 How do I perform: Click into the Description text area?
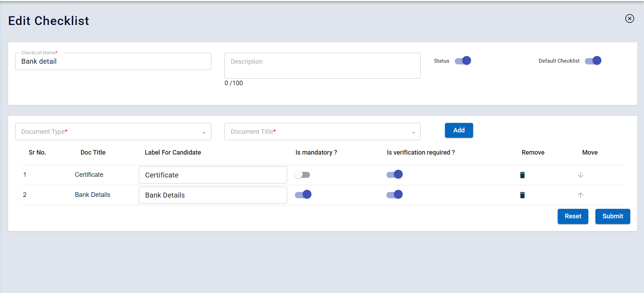[x=322, y=66]
